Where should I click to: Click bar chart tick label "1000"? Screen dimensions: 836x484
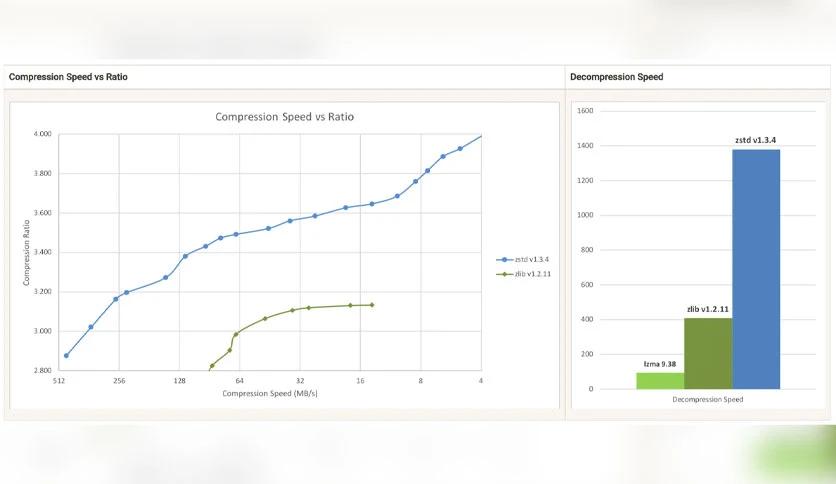point(585,215)
